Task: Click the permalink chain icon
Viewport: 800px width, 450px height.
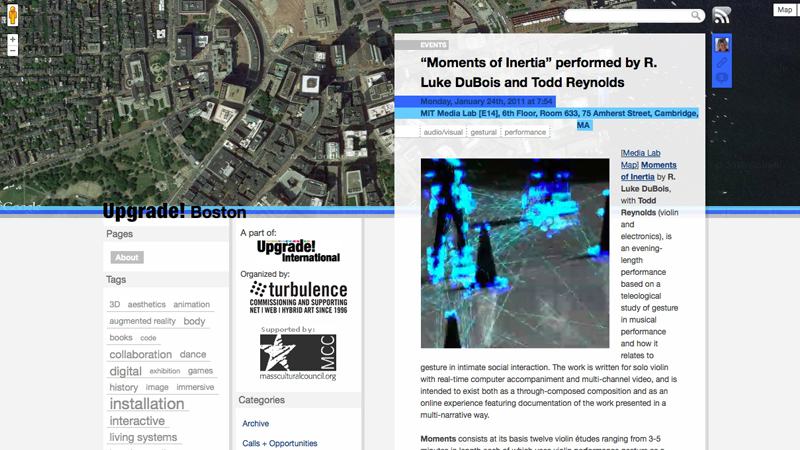Action: [x=721, y=63]
